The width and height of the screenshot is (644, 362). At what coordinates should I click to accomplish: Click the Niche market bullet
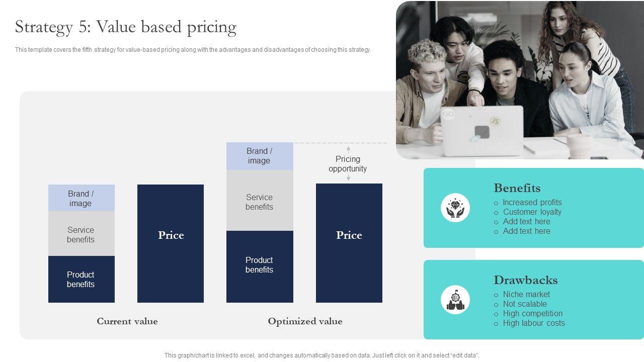(526, 295)
